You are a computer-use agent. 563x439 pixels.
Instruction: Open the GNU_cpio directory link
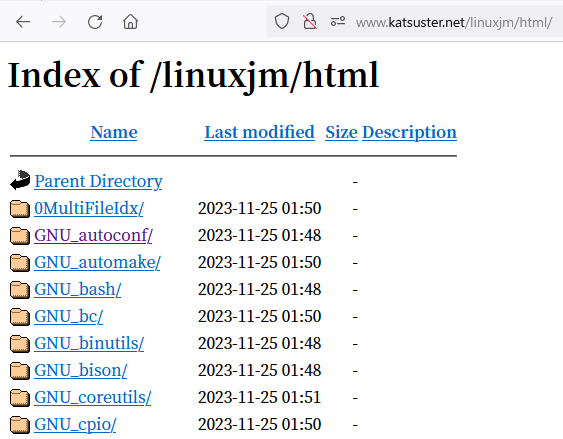(75, 425)
